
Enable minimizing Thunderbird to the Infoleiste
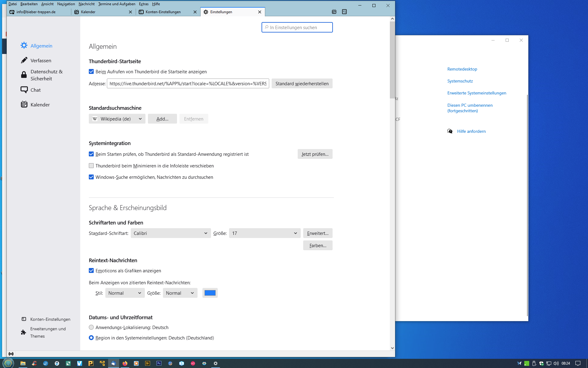91,166
